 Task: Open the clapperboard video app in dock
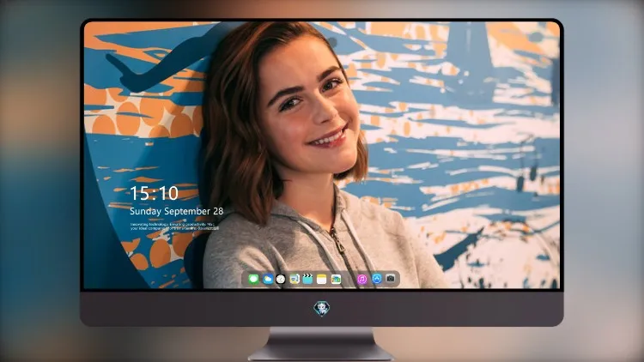[x=307, y=279]
